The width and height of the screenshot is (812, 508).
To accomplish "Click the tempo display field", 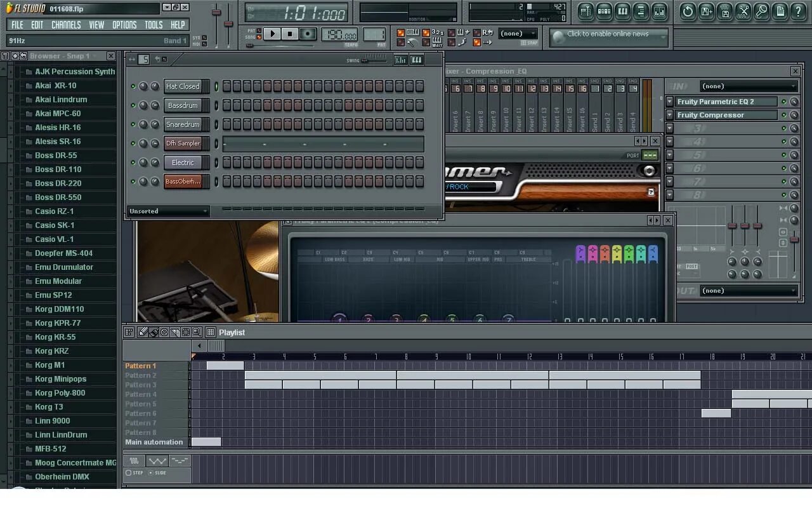I will click(x=339, y=34).
